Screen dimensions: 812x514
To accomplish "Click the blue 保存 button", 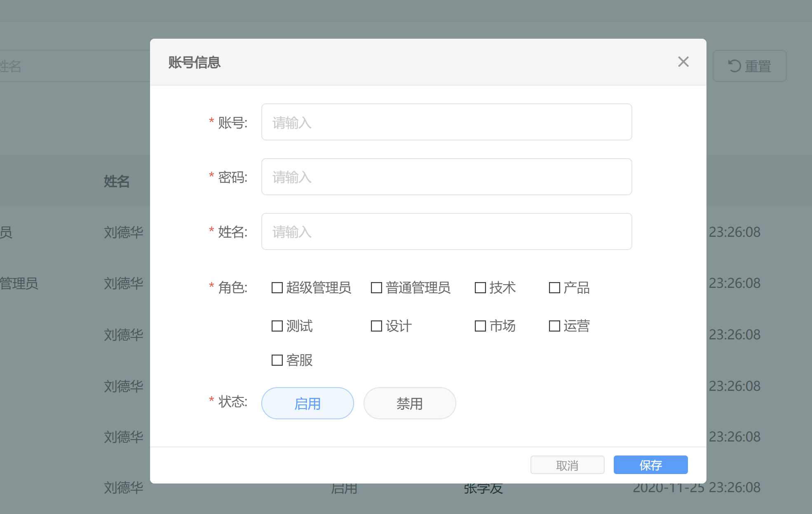I will 650,465.
